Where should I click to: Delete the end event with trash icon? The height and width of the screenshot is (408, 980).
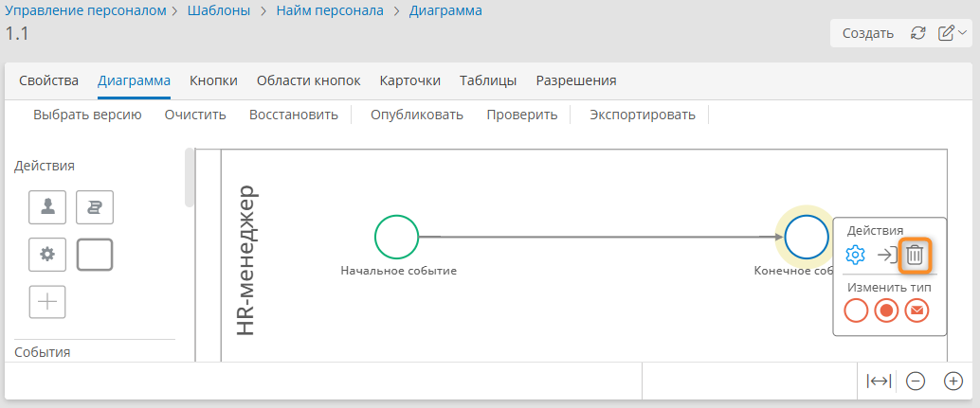pos(915,255)
